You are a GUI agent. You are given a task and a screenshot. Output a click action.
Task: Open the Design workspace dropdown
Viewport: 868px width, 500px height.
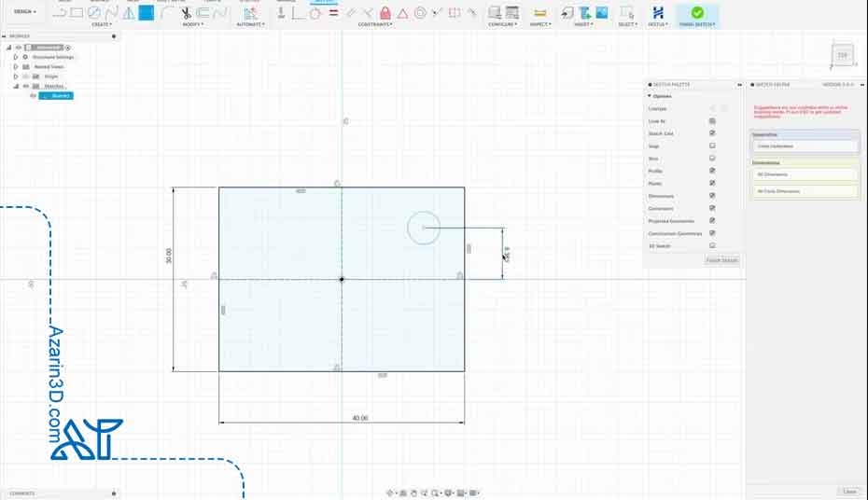tap(24, 12)
